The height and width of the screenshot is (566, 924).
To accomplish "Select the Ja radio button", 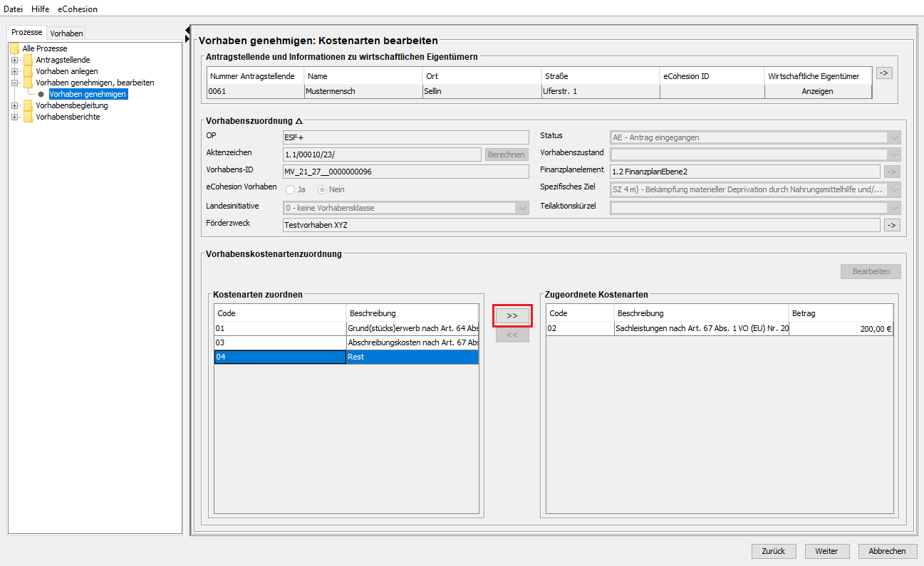I will coord(291,189).
